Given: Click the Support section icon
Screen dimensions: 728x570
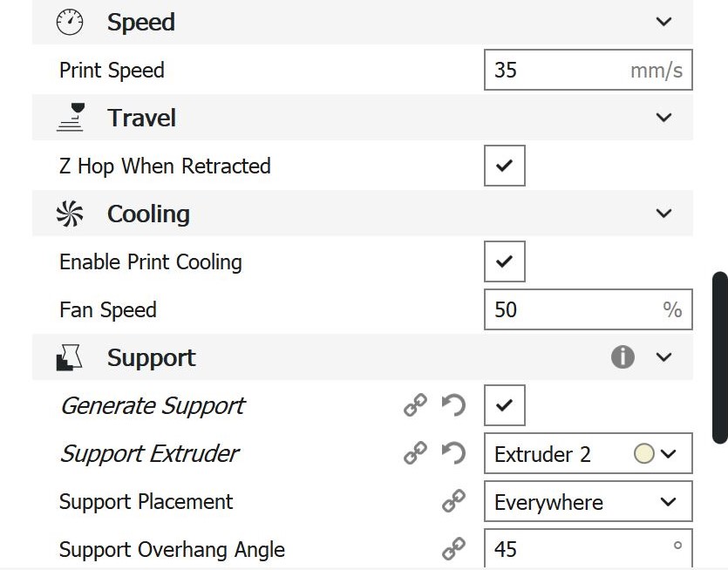Looking at the screenshot, I should click(x=70, y=357).
